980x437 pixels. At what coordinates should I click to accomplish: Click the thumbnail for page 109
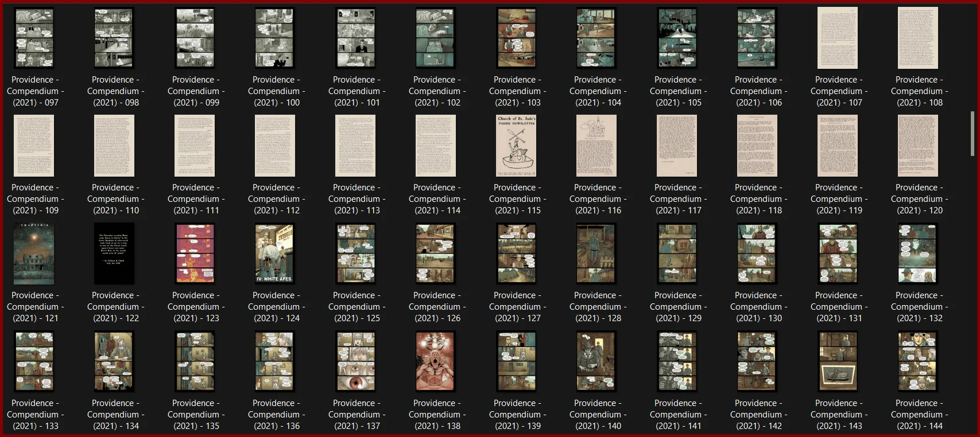34,146
